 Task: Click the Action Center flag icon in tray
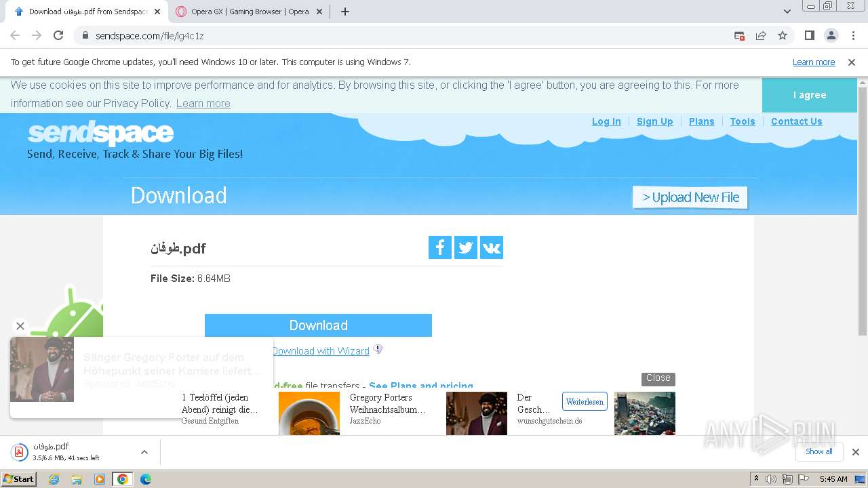click(802, 479)
